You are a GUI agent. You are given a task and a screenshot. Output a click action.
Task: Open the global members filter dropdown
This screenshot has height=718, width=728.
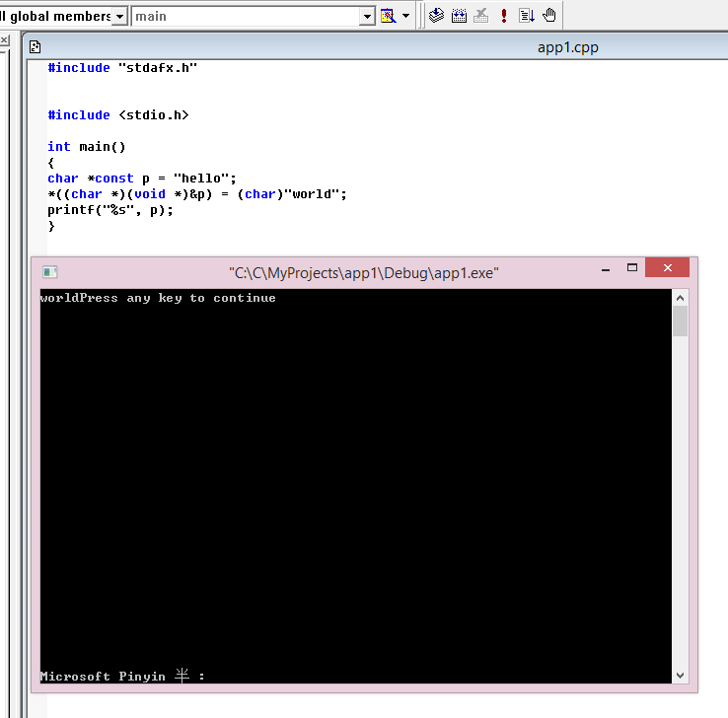click(119, 17)
